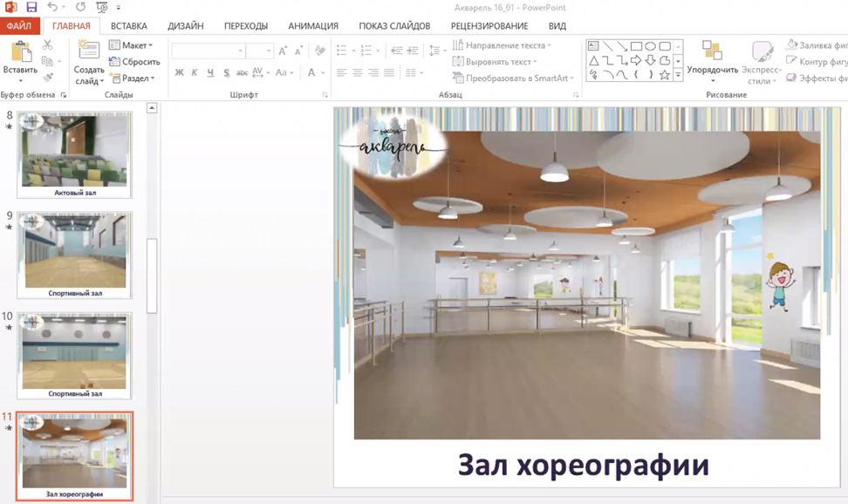Open the Макет layout dropdown

[132, 45]
